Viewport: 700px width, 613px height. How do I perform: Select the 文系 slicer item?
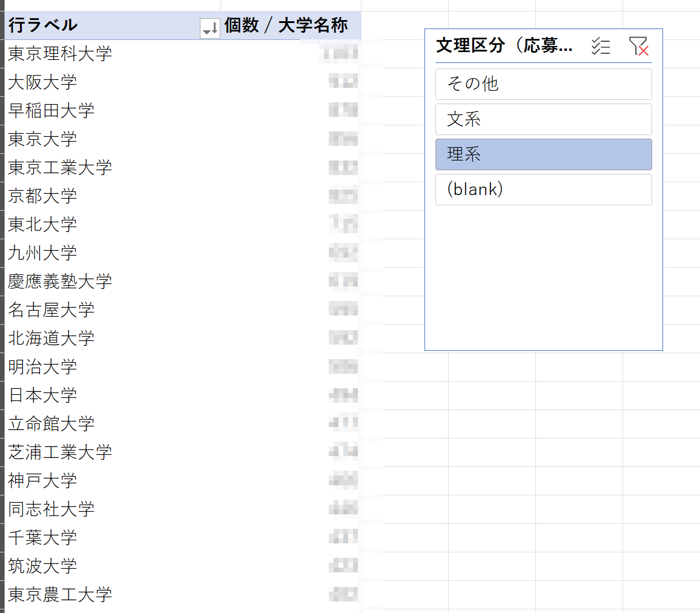coord(543,119)
